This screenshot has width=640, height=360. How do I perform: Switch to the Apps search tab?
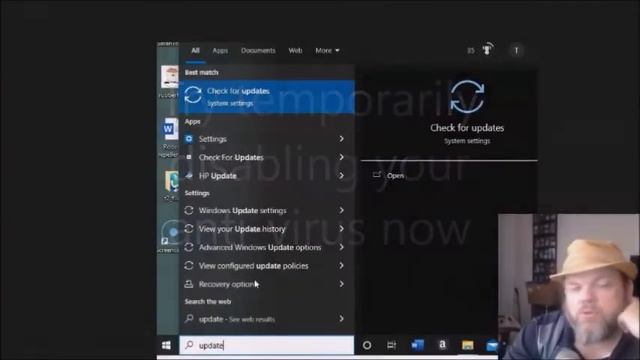pos(220,51)
